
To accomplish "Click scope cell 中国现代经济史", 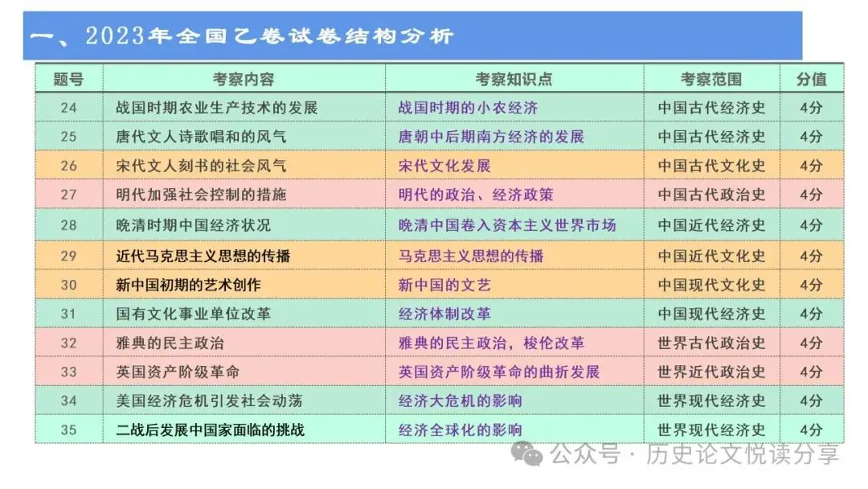I will [711, 314].
